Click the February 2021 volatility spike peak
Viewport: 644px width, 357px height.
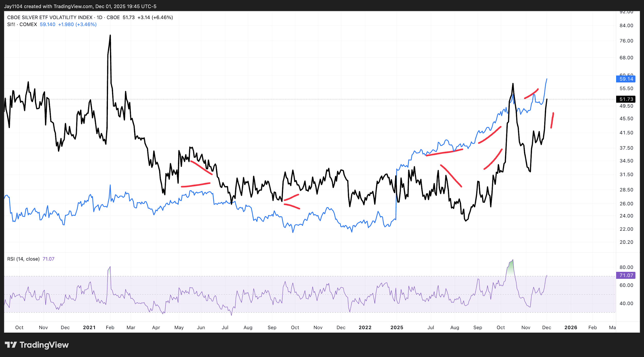110,36
